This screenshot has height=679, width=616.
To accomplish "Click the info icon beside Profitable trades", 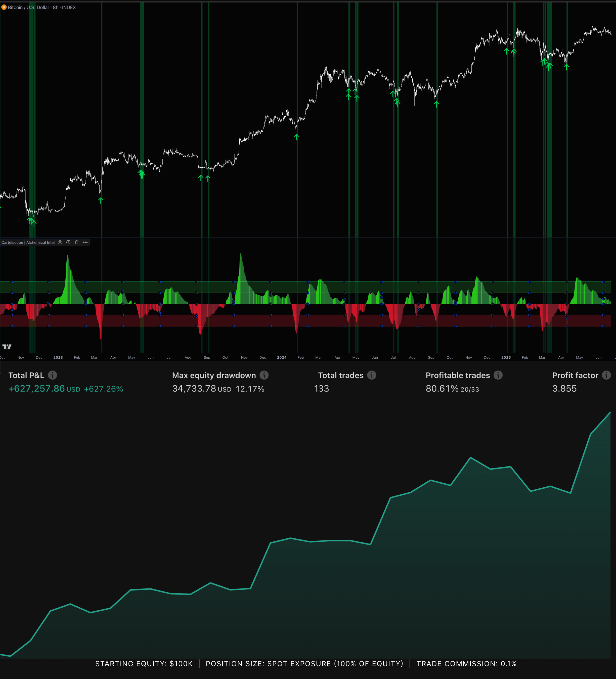I will [x=498, y=375].
